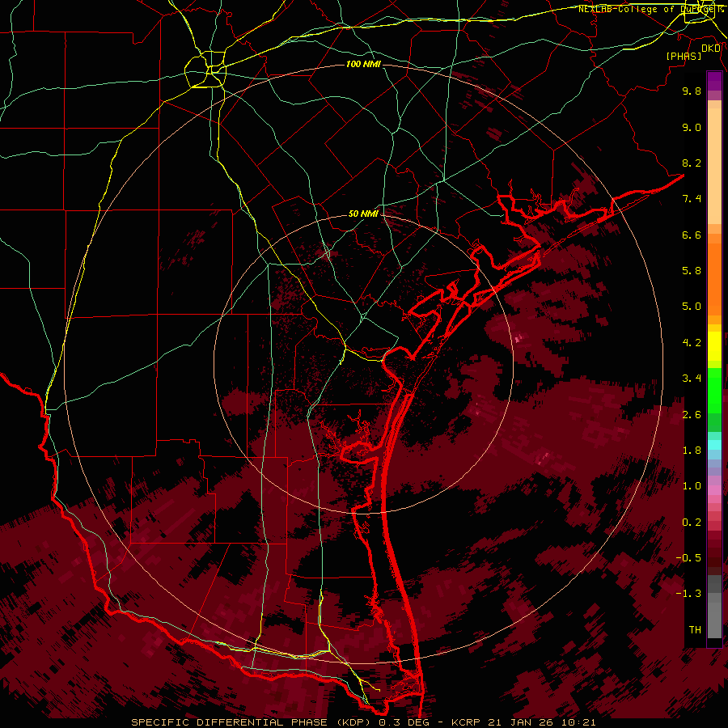Click the cyan segment of the color bar
The image size is (728, 728).
click(714, 445)
